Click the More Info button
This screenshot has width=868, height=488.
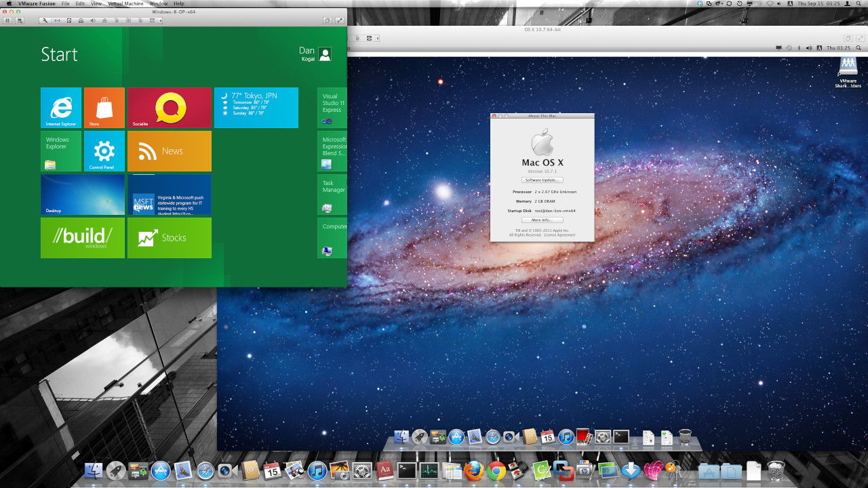click(x=542, y=220)
